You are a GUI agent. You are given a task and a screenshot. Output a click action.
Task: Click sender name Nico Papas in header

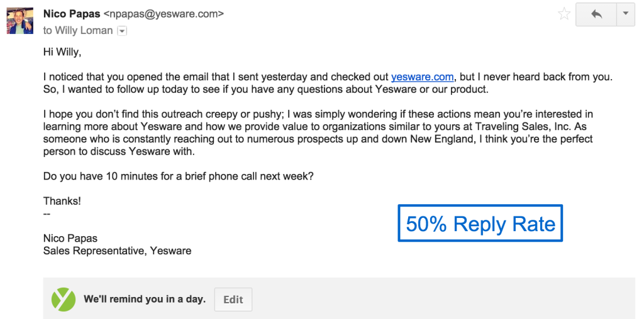71,13
